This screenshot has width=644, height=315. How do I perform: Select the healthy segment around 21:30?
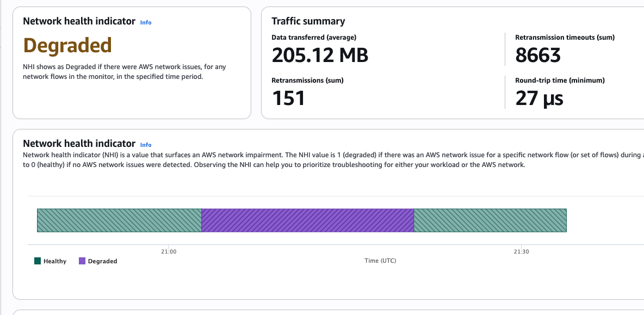point(490,220)
